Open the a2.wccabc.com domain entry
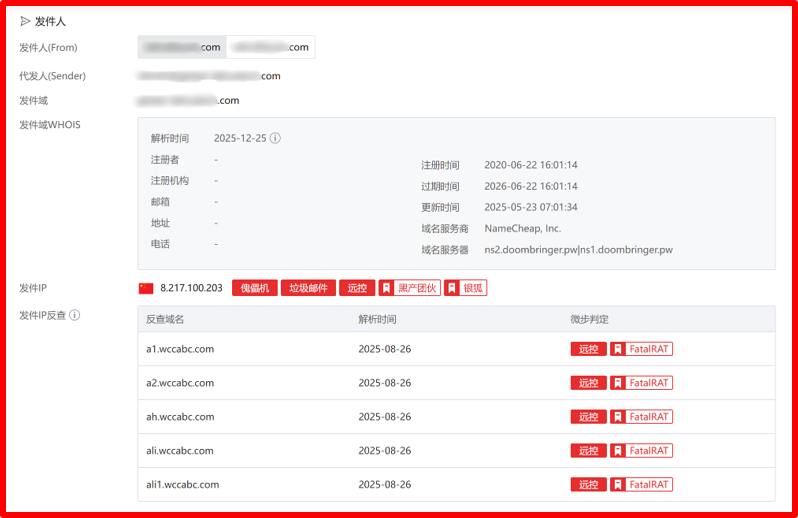This screenshot has width=798, height=518. [x=180, y=383]
